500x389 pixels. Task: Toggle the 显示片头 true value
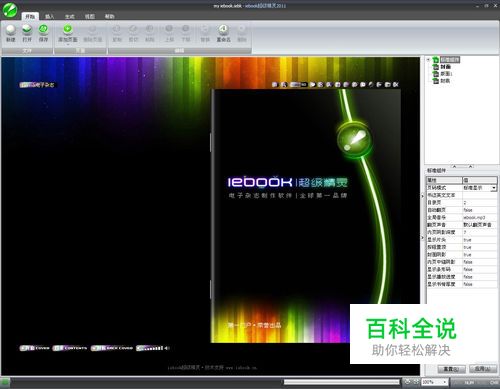[479, 240]
